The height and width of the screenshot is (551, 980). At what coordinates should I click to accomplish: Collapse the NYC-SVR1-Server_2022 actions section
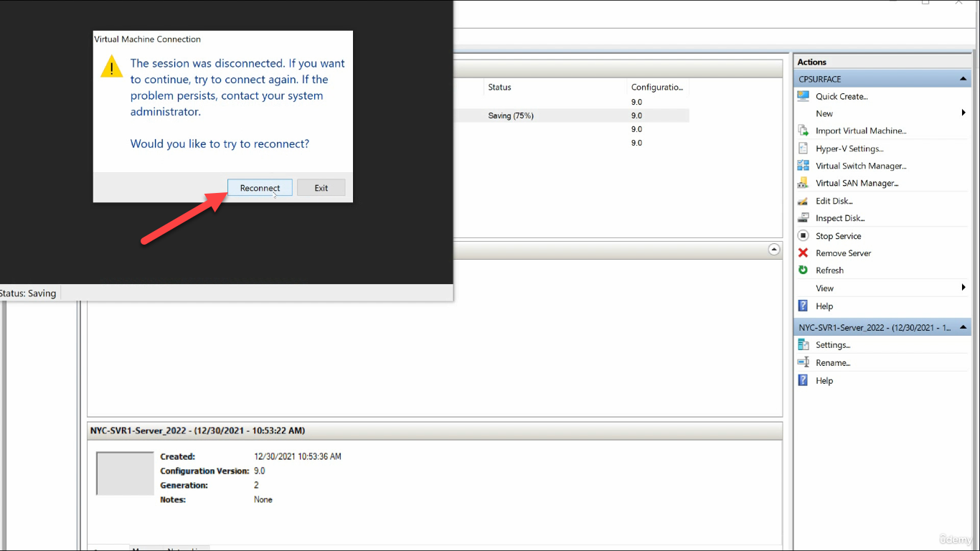[x=963, y=327]
